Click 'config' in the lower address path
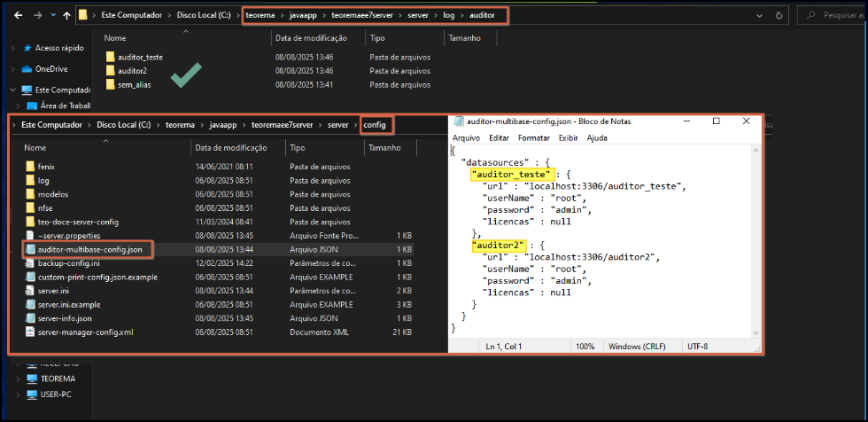 pyautogui.click(x=374, y=125)
